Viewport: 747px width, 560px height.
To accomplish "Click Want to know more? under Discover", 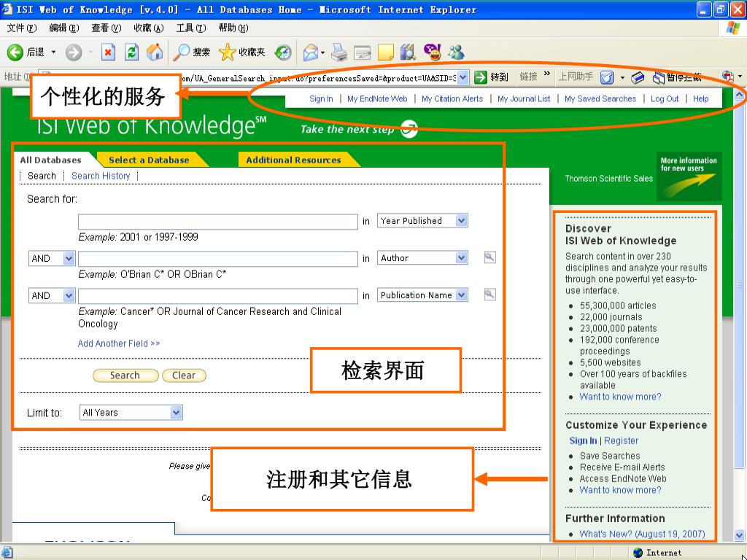I will point(620,397).
